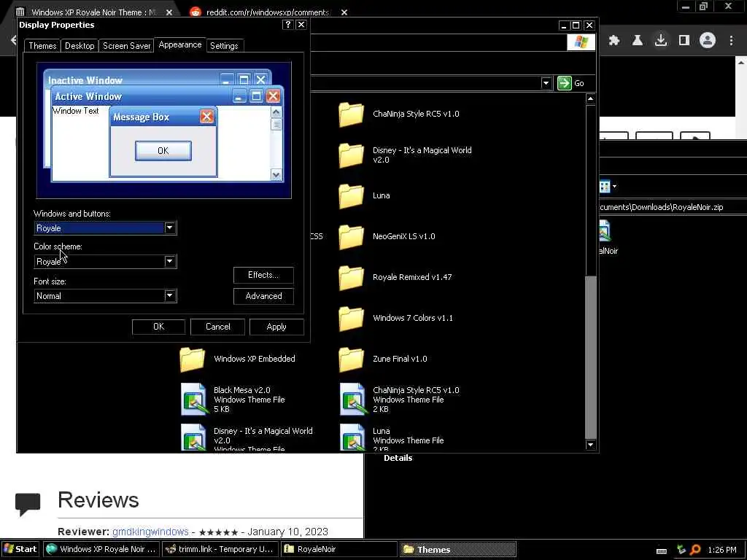This screenshot has width=747, height=560.
Task: Open the trimm.link taskbar button
Action: 220,550
